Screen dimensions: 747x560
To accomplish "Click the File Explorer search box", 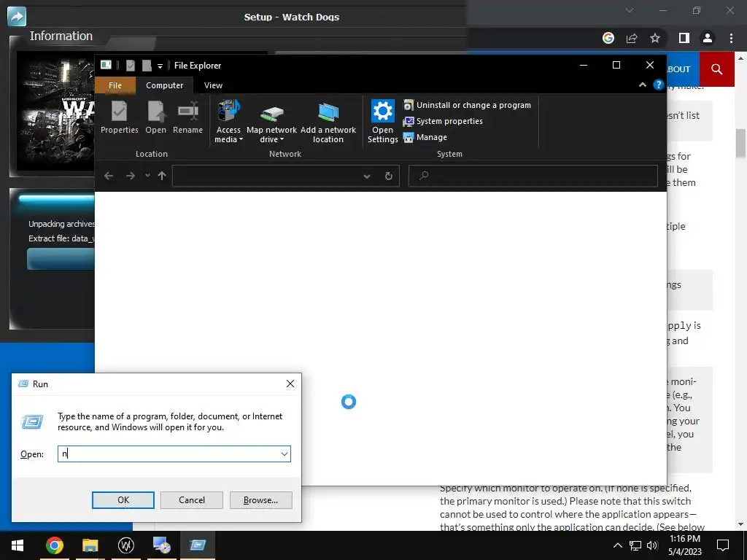I will pos(533,176).
